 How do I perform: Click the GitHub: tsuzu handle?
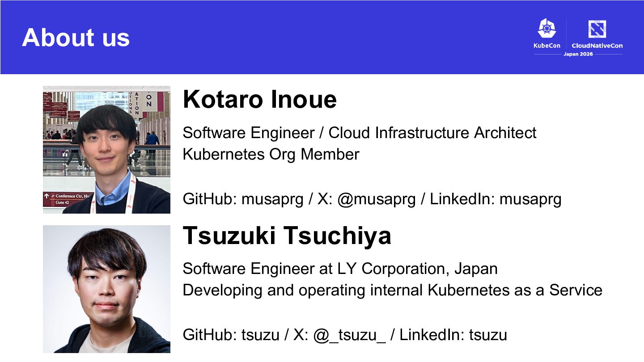231,335
